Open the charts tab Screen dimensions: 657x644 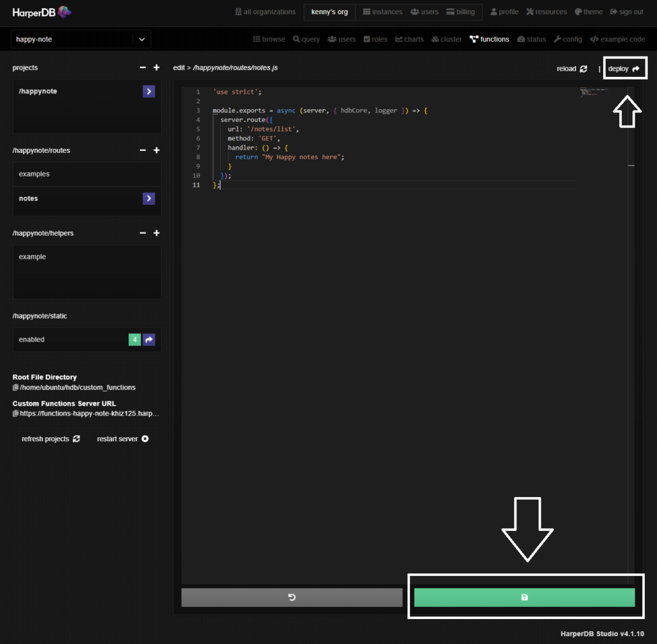coord(409,39)
